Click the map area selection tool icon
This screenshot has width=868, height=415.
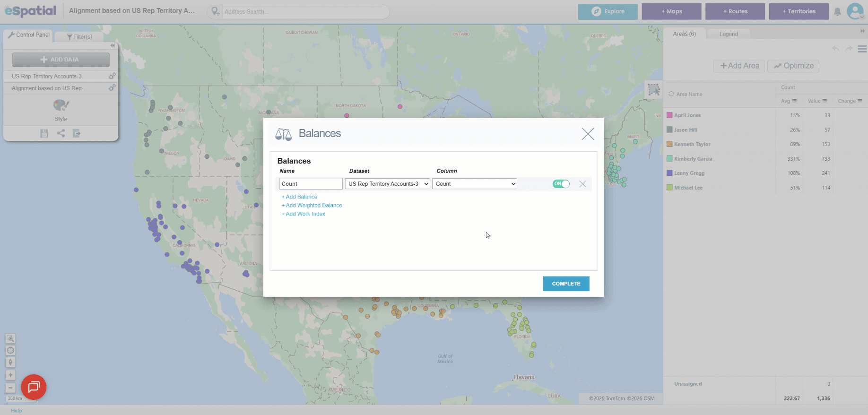pyautogui.click(x=654, y=89)
